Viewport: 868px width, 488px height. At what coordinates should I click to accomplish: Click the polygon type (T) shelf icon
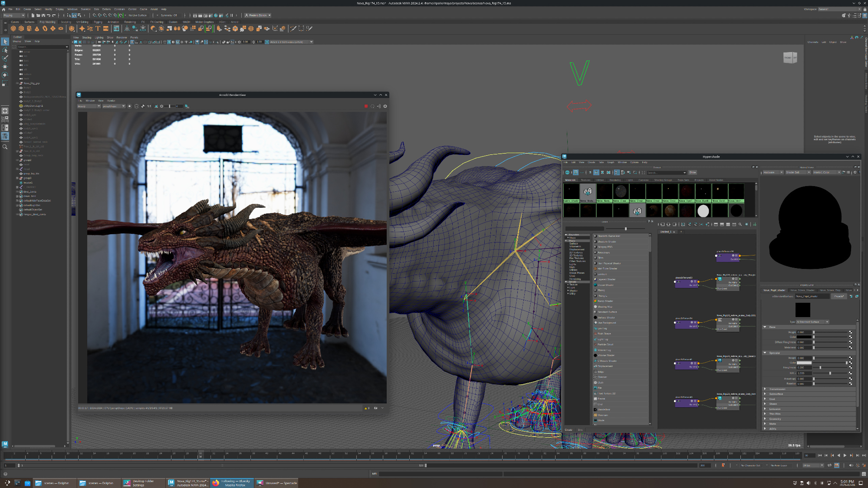[98, 29]
